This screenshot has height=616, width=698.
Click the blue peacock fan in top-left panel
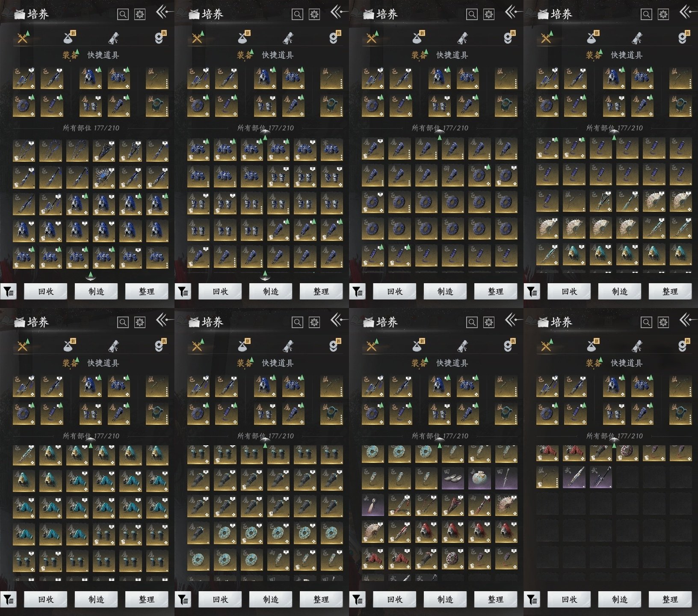point(104,177)
